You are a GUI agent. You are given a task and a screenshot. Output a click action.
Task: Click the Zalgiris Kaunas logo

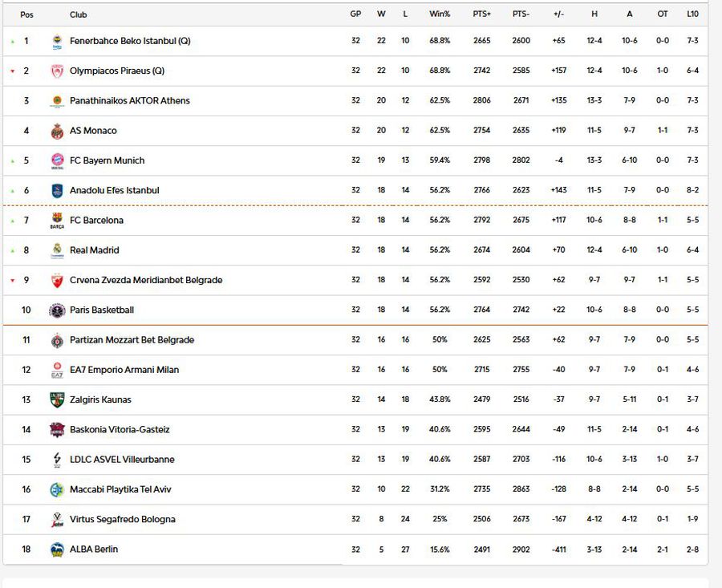[x=57, y=399]
